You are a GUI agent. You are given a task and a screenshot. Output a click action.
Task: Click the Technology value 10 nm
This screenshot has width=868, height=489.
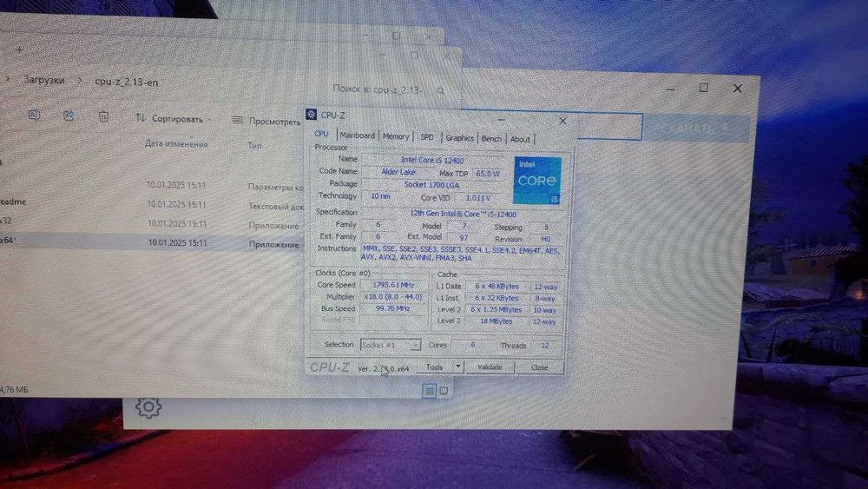[380, 196]
